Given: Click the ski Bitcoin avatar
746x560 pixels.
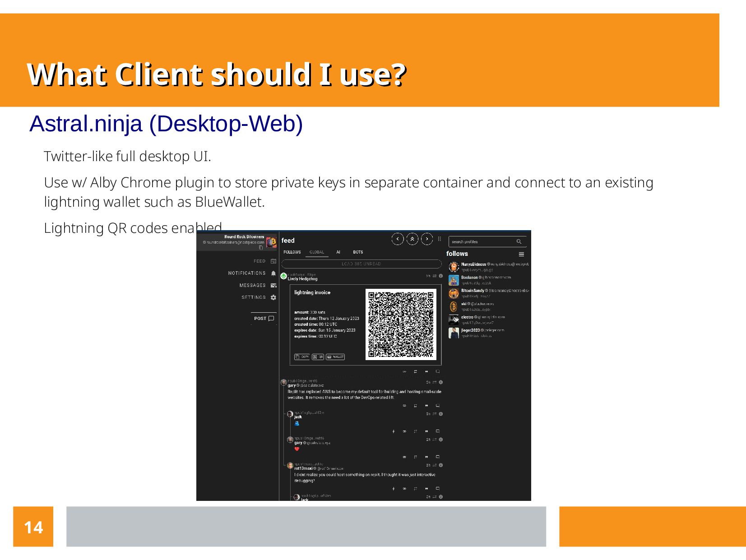Looking at the screenshot, I should pos(454,307).
